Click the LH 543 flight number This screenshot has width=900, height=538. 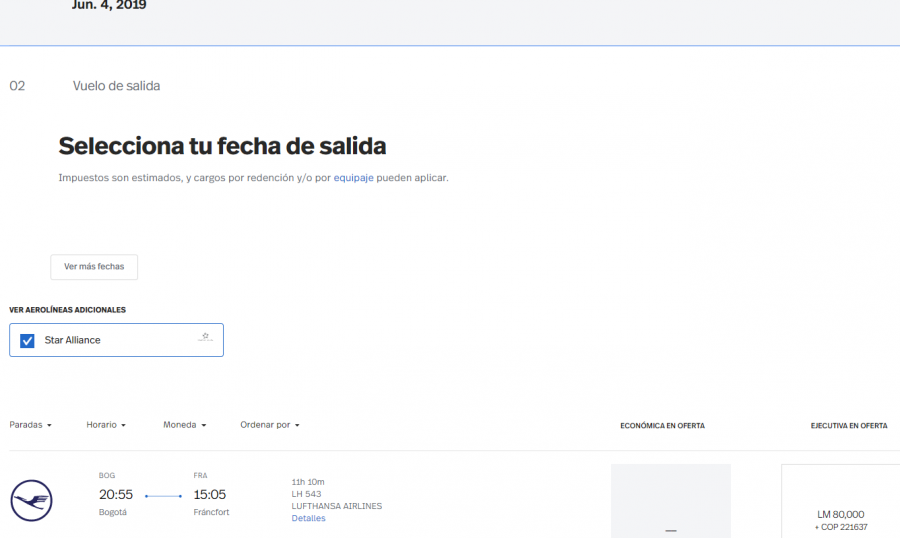point(306,494)
